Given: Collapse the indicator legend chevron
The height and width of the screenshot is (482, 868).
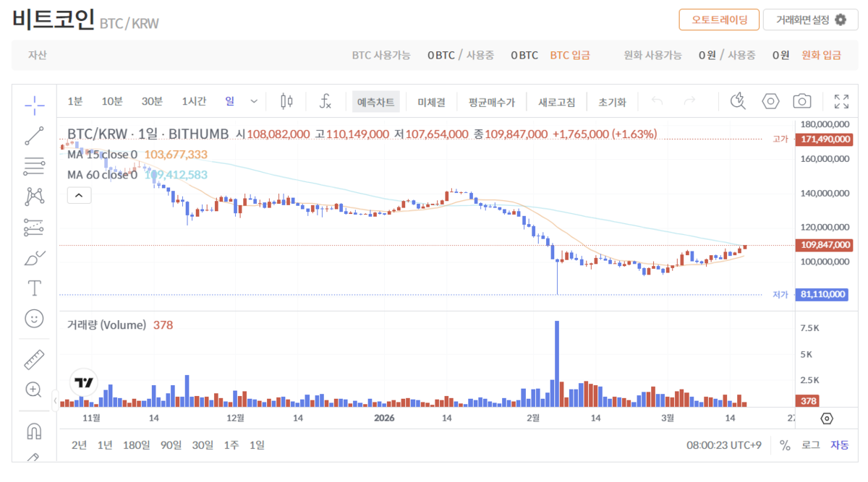Looking at the screenshot, I should (79, 195).
